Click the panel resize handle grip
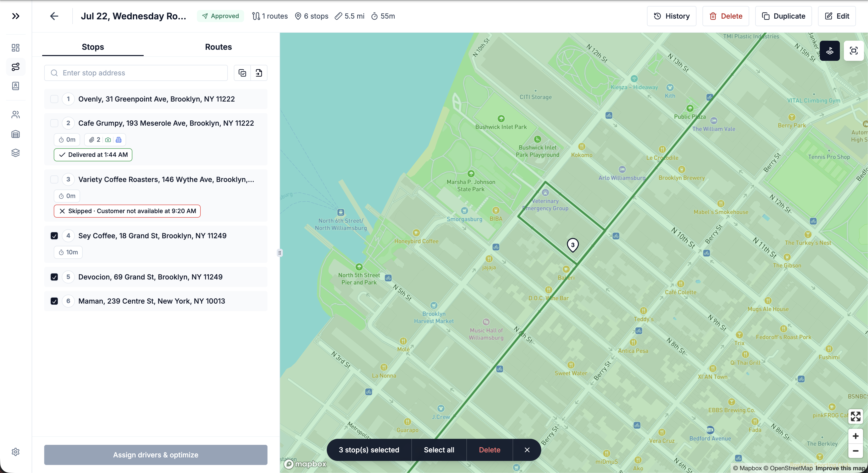The width and height of the screenshot is (868, 473). [280, 253]
